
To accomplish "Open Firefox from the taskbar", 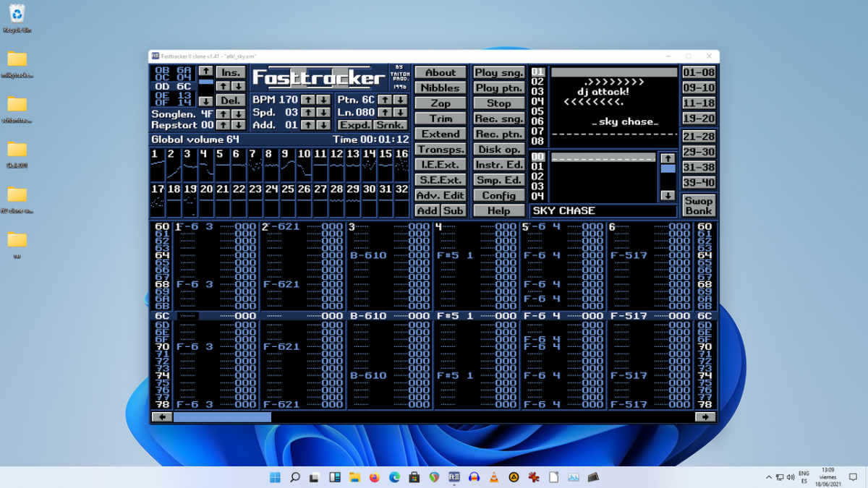I will 374,477.
